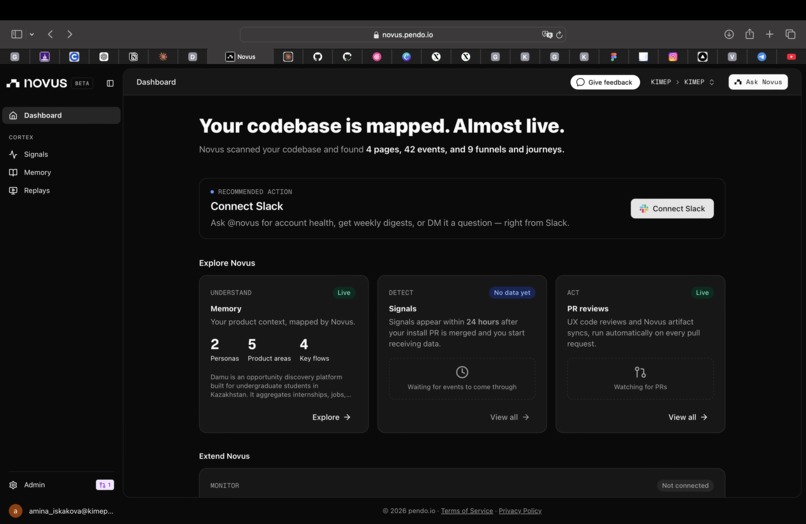
Task: Select the Novus browser tab
Action: point(240,57)
